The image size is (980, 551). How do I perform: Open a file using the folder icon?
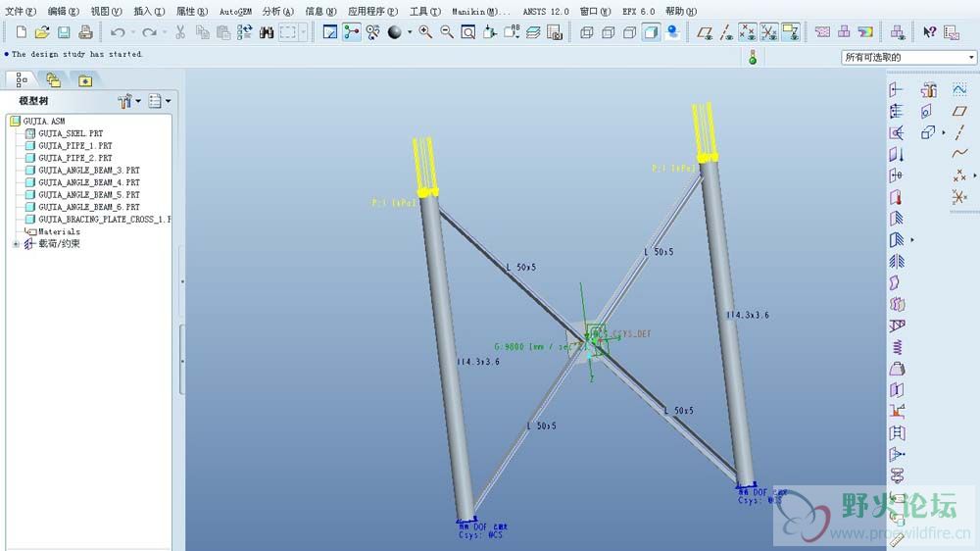[42, 32]
